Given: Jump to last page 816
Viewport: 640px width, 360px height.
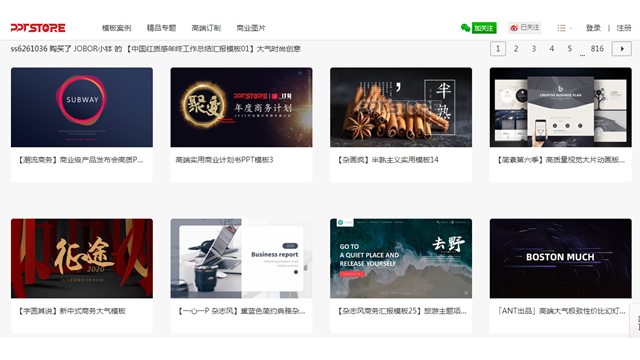Looking at the screenshot, I should 597,49.
